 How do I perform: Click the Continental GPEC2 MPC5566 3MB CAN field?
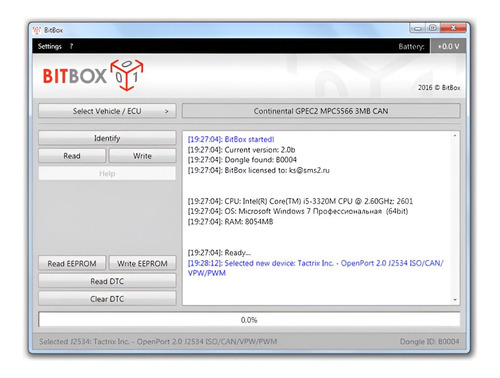[x=321, y=111]
